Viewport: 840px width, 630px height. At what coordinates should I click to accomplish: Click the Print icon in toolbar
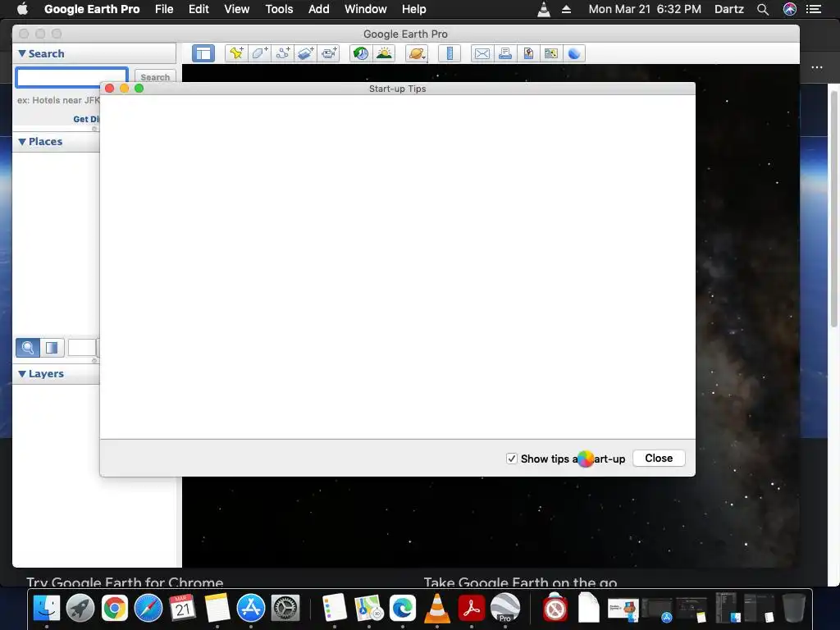tap(504, 53)
